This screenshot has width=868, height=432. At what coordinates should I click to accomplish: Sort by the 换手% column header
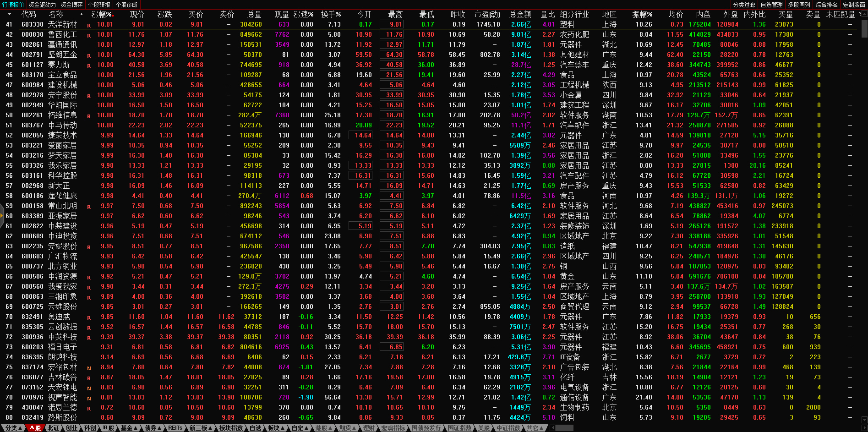331,14
